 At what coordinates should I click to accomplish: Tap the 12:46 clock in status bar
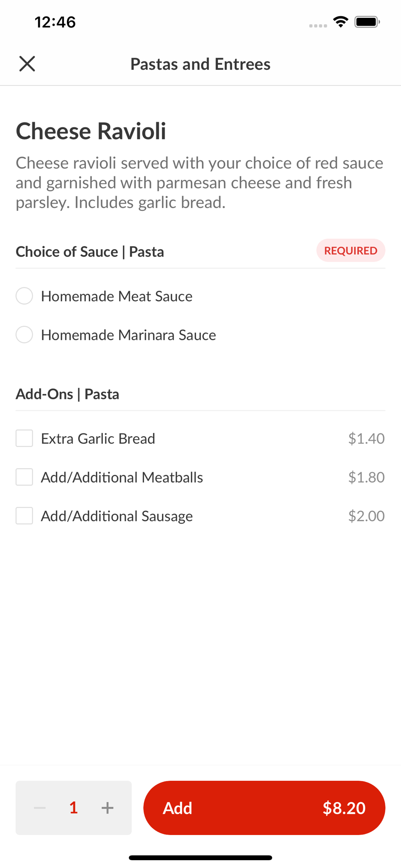[55, 22]
